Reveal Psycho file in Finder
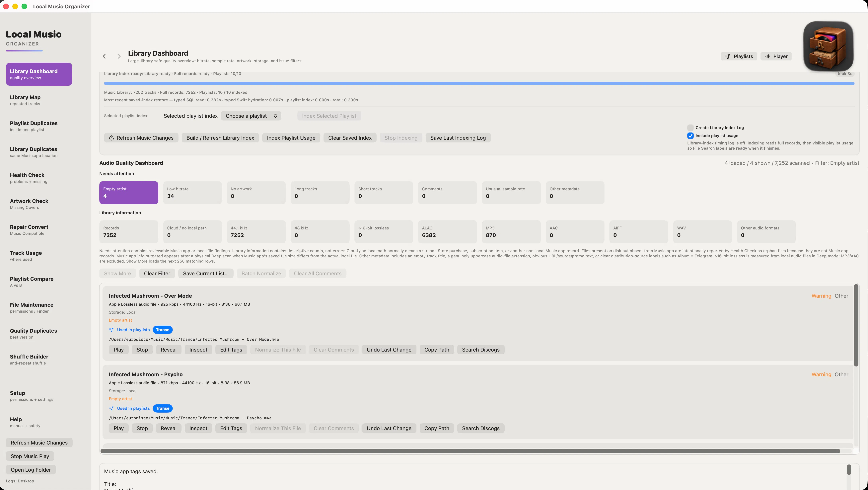The width and height of the screenshot is (868, 490). [x=169, y=428]
